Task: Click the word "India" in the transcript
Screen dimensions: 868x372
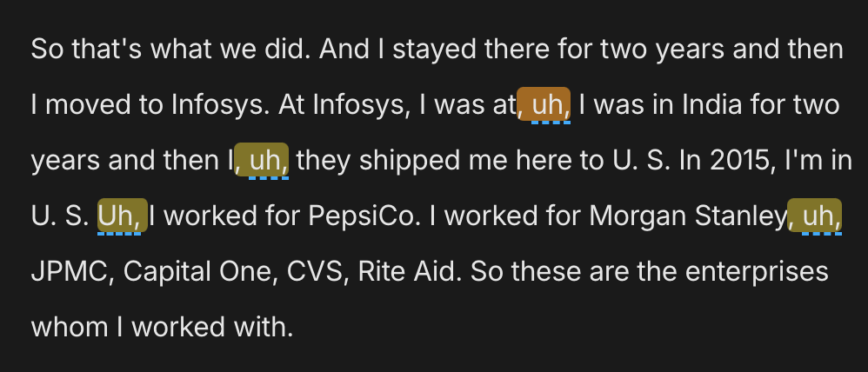Action: pyautogui.click(x=706, y=106)
